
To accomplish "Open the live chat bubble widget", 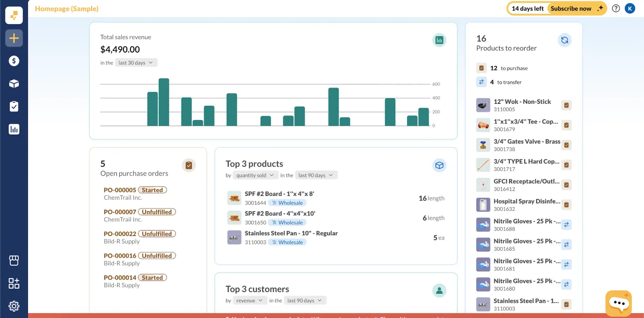I will point(618,303).
